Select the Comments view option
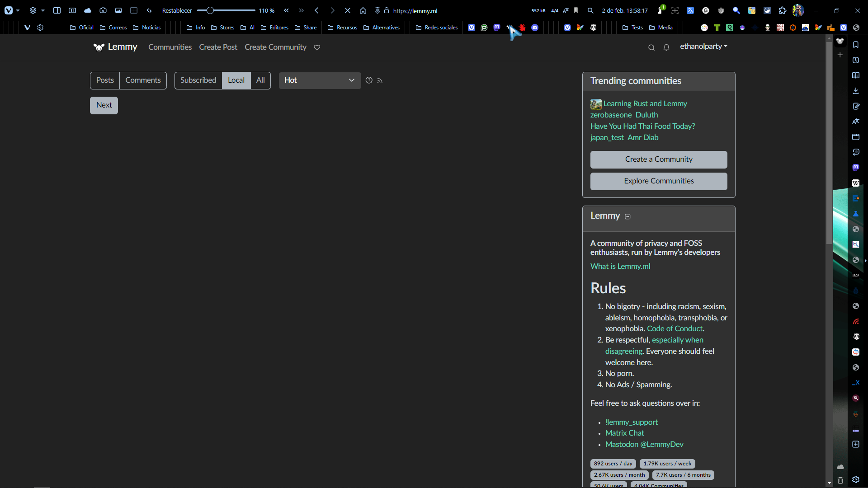The image size is (868, 488). (143, 80)
